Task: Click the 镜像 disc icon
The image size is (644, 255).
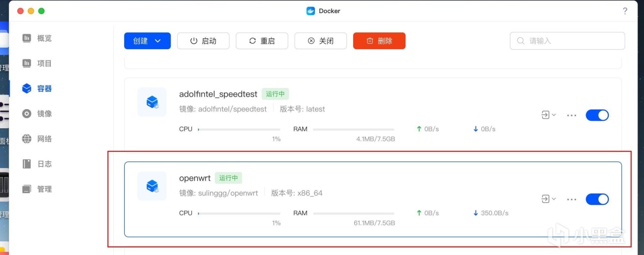Action: pos(27,114)
